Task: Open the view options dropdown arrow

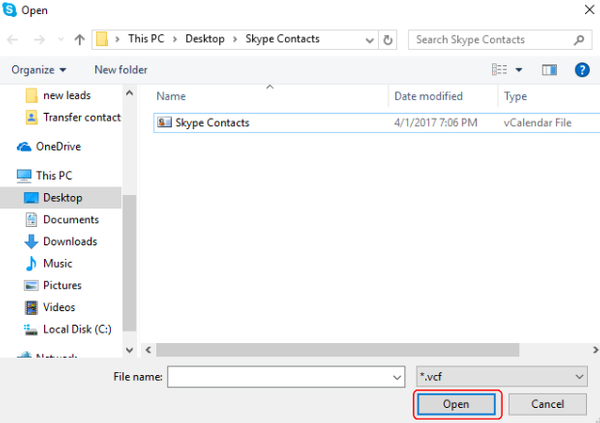Action: [519, 70]
